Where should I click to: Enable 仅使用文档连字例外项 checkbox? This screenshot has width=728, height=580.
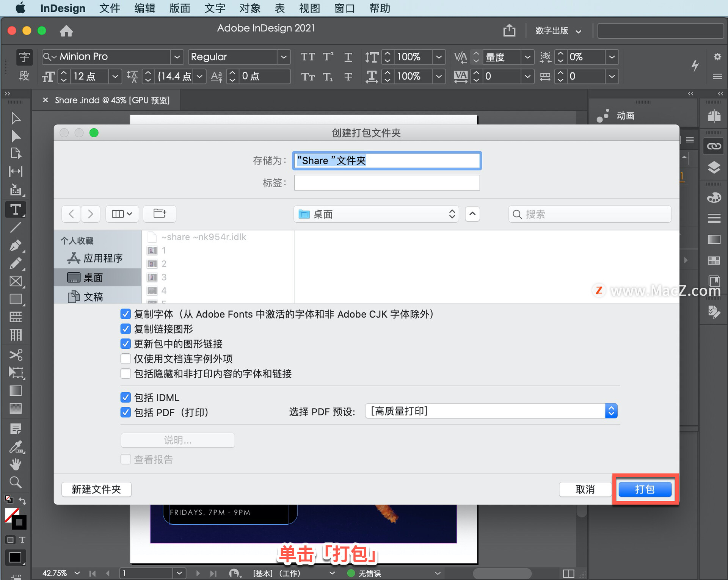tap(126, 359)
